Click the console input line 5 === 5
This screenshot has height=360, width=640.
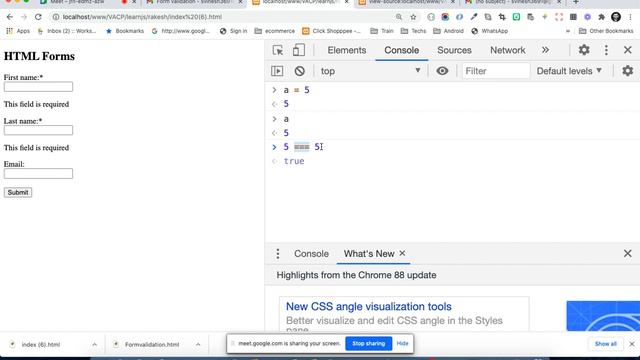(x=302, y=147)
